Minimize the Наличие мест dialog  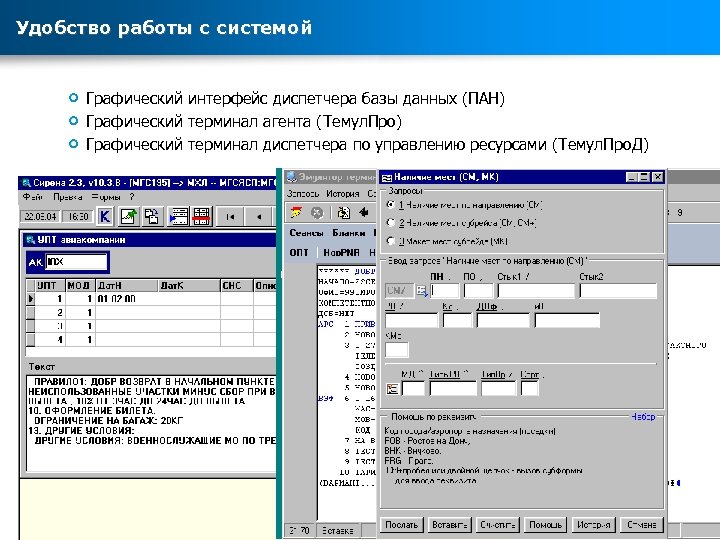[x=632, y=177]
